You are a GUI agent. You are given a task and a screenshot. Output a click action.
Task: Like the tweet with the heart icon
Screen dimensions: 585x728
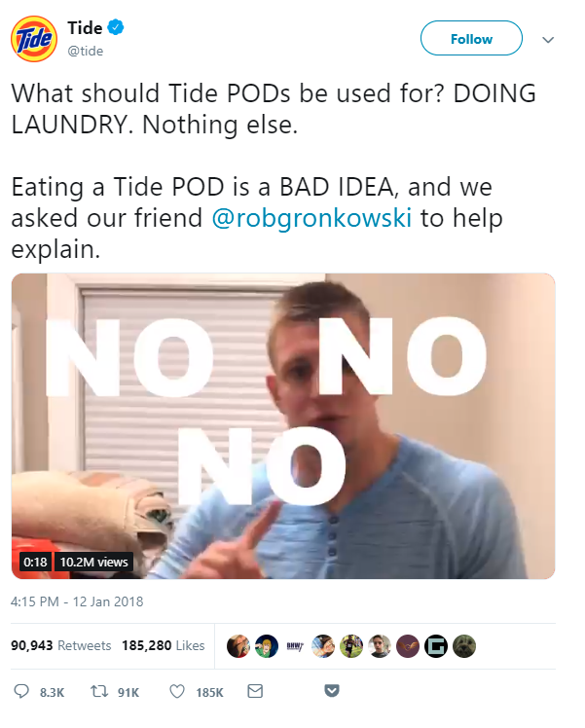[x=177, y=692]
